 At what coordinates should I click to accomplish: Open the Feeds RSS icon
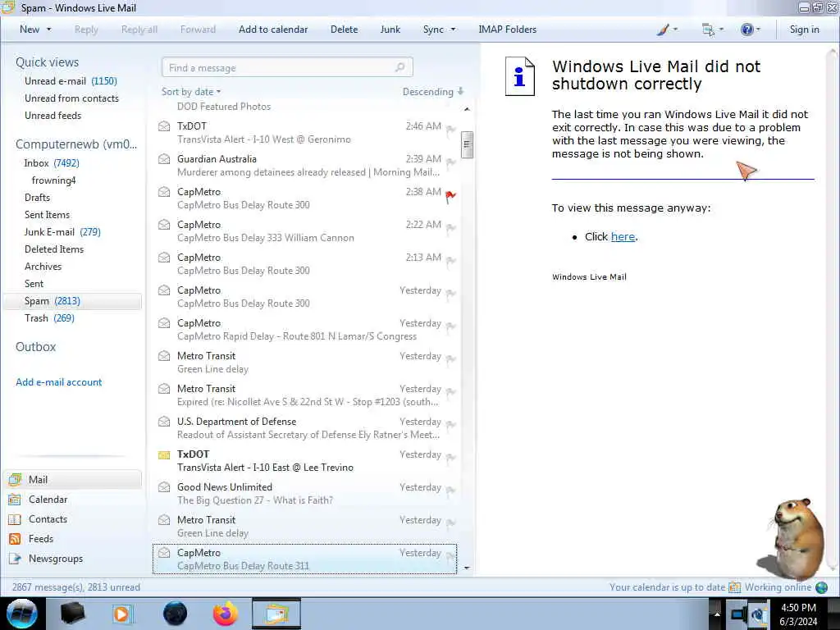coord(15,539)
